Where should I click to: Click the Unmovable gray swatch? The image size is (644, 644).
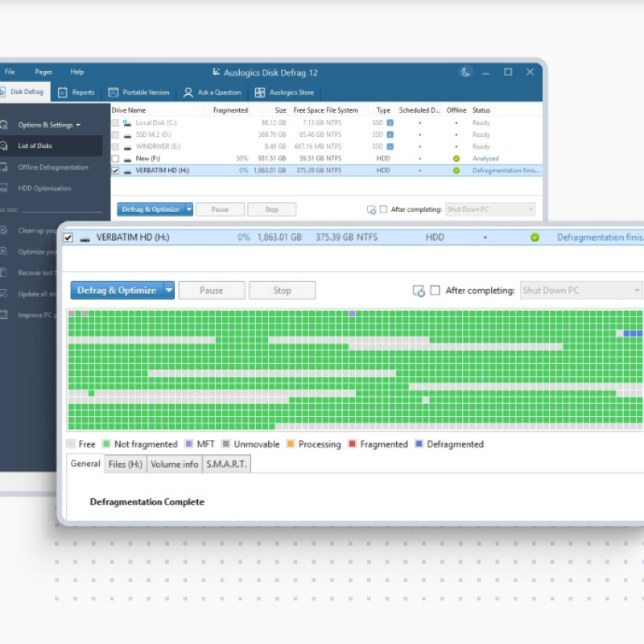click(x=226, y=444)
